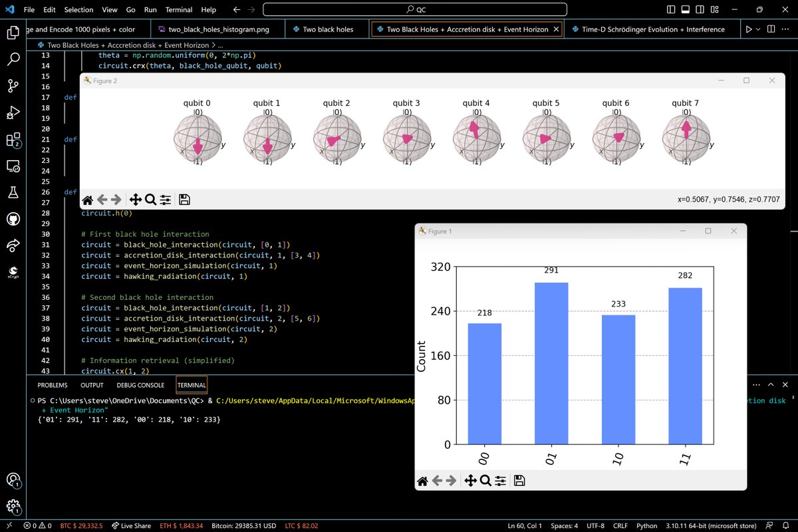Reset Figure 2 view with Home icon
This screenshot has height=532, width=798.
tap(87, 199)
